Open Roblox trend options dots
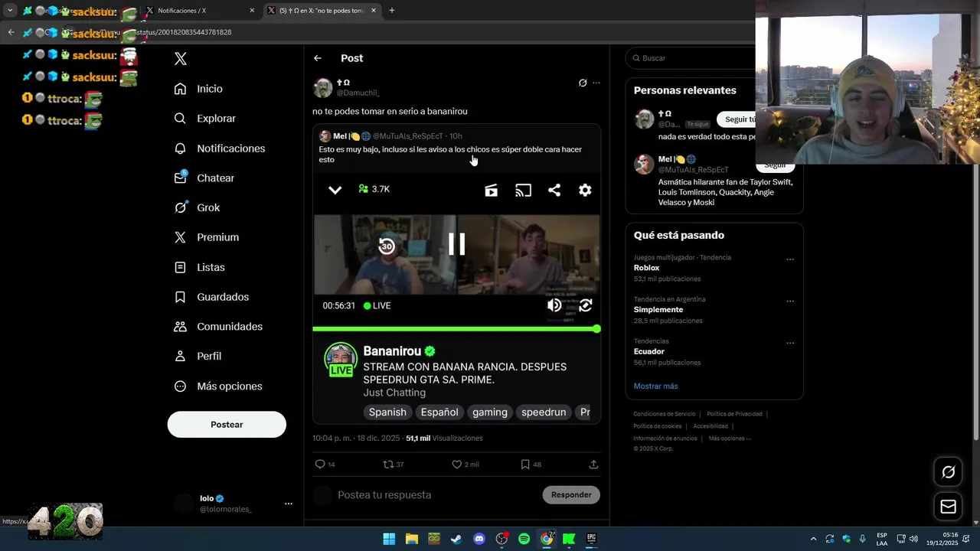 790,259
